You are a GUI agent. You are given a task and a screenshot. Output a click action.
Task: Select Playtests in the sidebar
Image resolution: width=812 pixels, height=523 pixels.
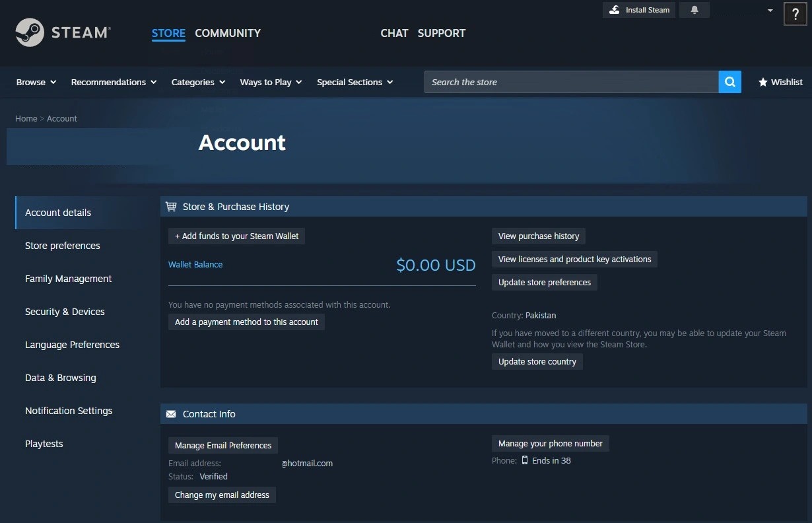click(x=85, y=444)
